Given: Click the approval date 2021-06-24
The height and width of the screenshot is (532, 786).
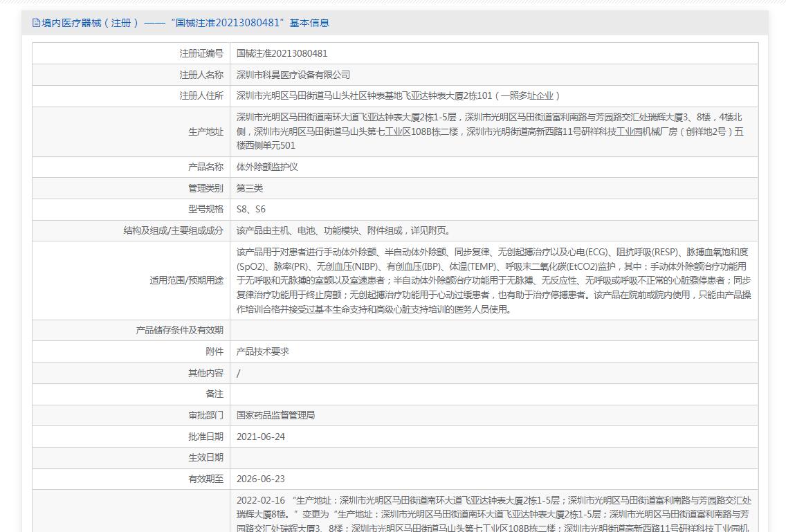Looking at the screenshot, I should coord(261,437).
